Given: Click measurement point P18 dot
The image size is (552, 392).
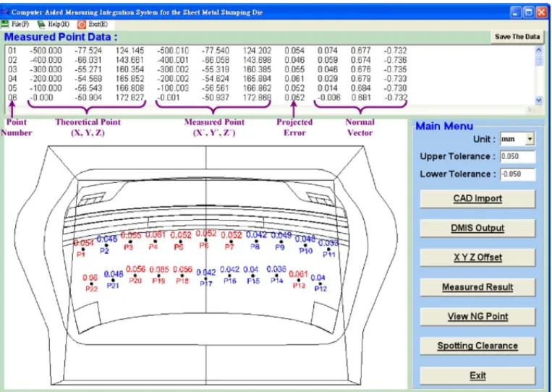Looking at the screenshot, I should point(182,276).
